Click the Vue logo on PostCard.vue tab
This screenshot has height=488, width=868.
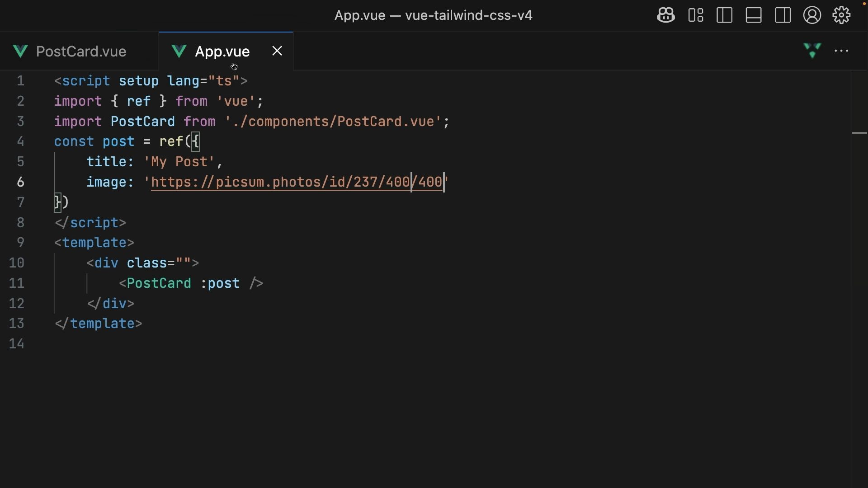click(x=20, y=52)
